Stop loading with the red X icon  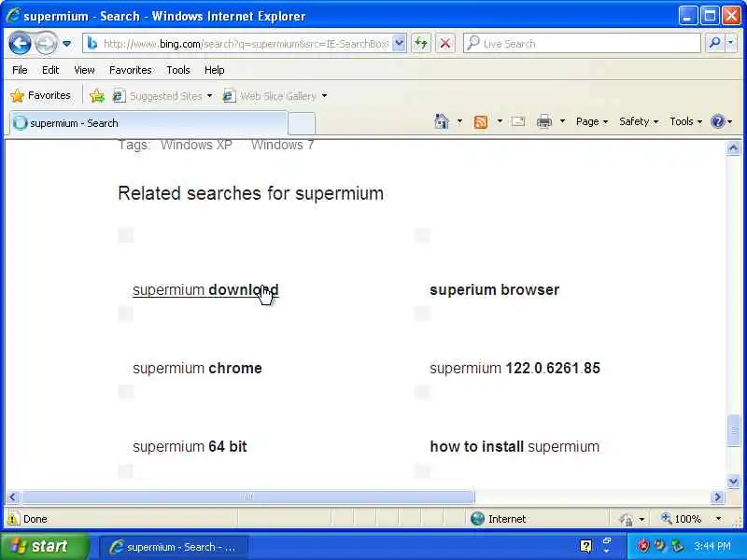(x=445, y=43)
